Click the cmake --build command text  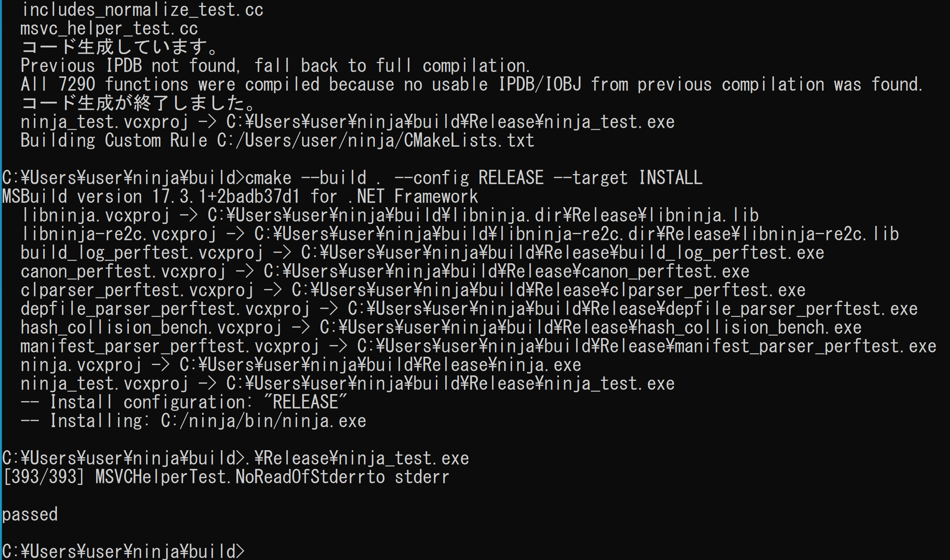point(474,178)
